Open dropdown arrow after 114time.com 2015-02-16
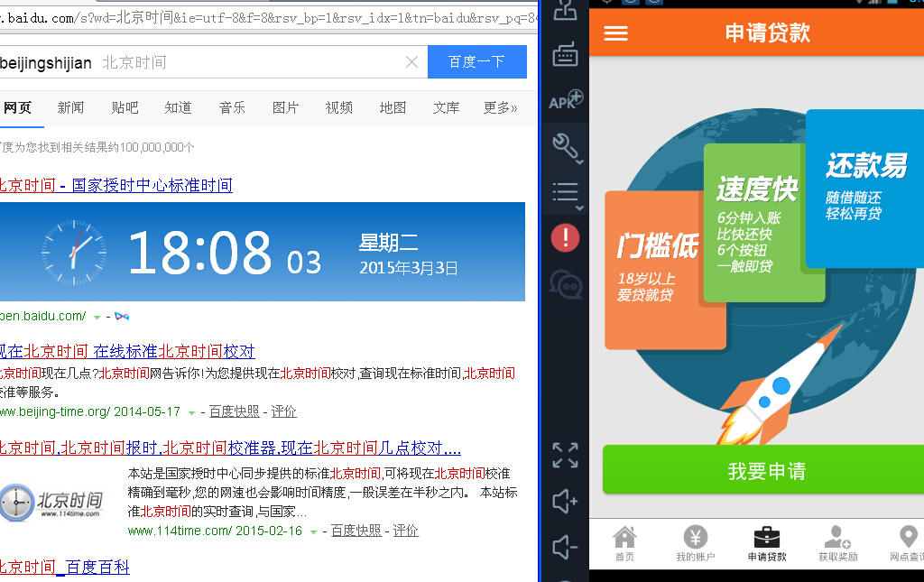Screen dimensions: 924x582 (313, 532)
